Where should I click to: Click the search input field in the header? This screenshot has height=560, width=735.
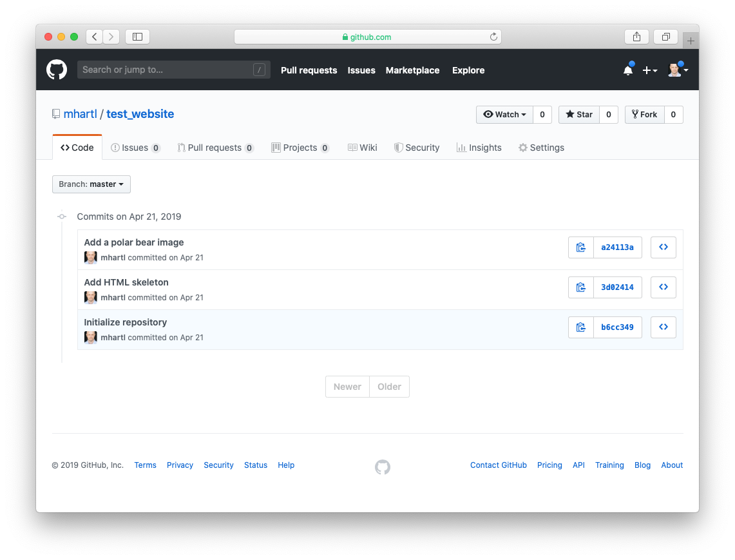(x=167, y=70)
